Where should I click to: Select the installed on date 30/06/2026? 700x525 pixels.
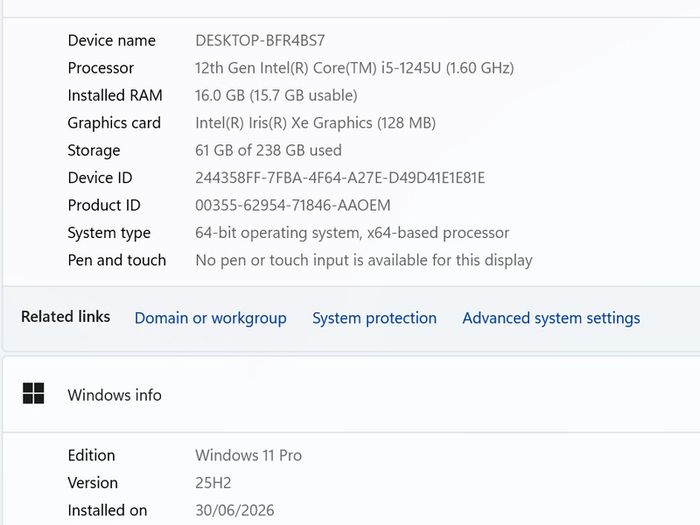pos(234,510)
